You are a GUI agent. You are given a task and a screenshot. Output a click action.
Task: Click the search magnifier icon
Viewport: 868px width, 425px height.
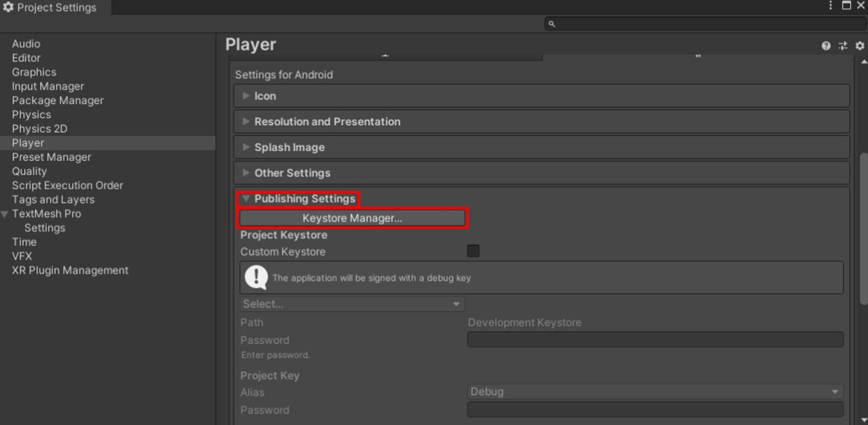[x=552, y=24]
